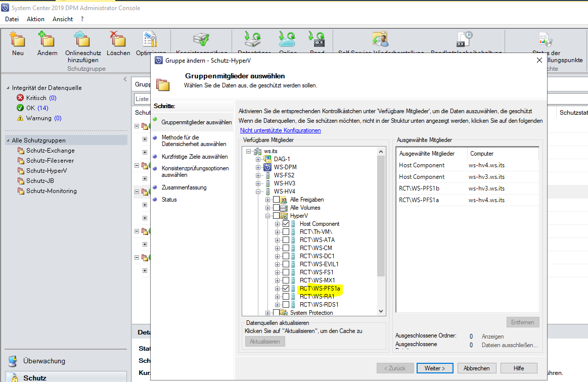
Task: Go to Zusammenfassung wizard step
Action: pos(184,187)
